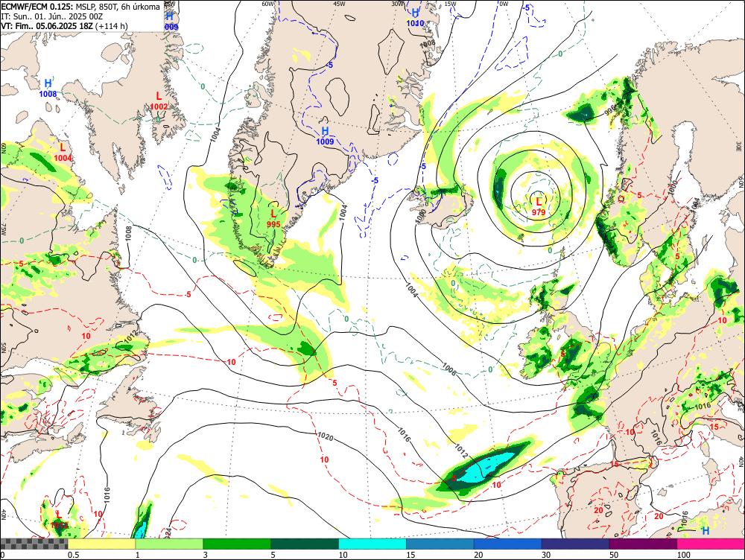Image resolution: width=745 pixels, height=560 pixels.
Task: Click the high pressure label 'H 1010'
Action: [415, 18]
